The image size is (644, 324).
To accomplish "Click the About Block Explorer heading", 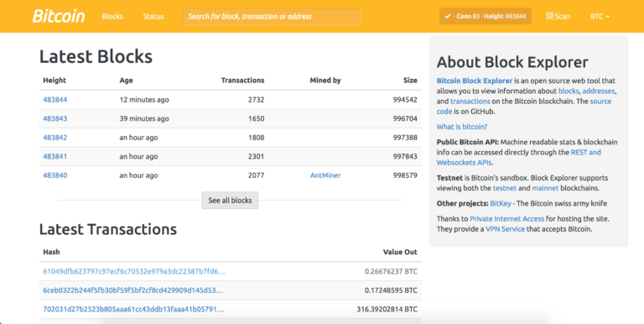I will (x=512, y=62).
